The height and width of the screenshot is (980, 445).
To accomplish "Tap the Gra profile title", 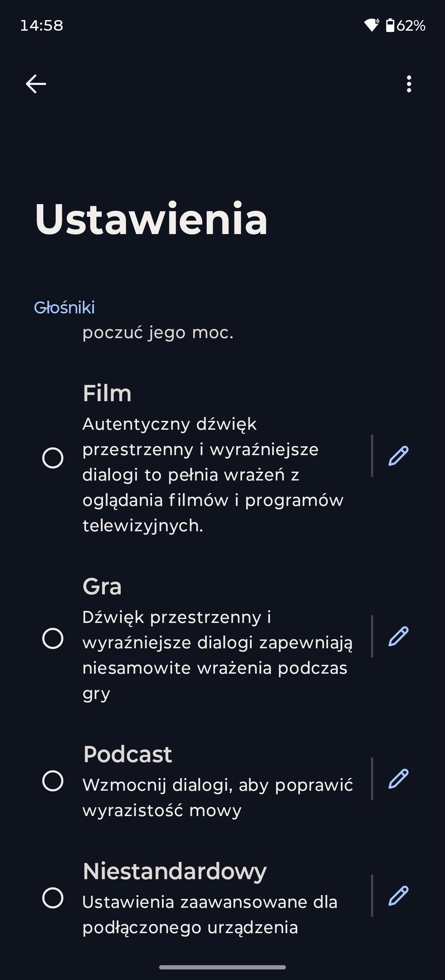I will click(102, 586).
